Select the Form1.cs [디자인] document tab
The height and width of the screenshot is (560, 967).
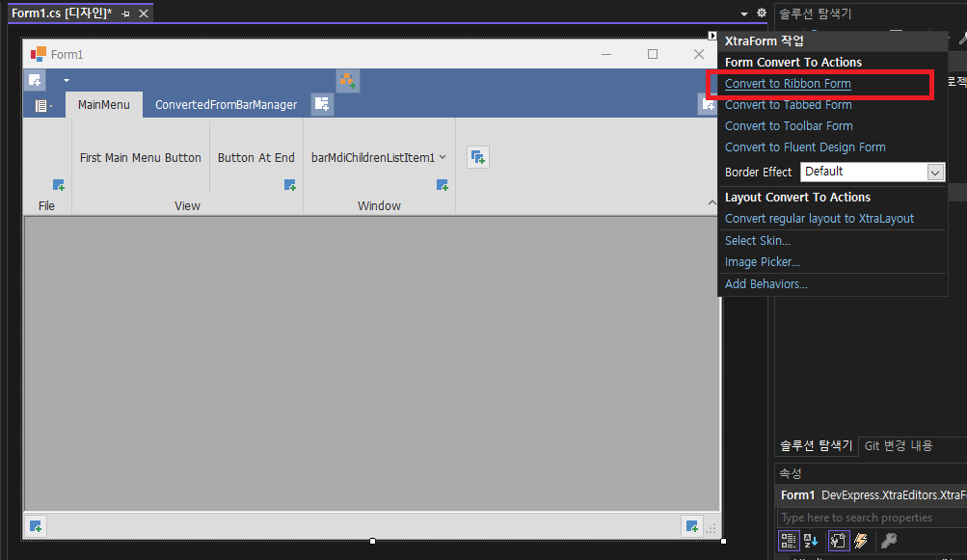[x=62, y=13]
